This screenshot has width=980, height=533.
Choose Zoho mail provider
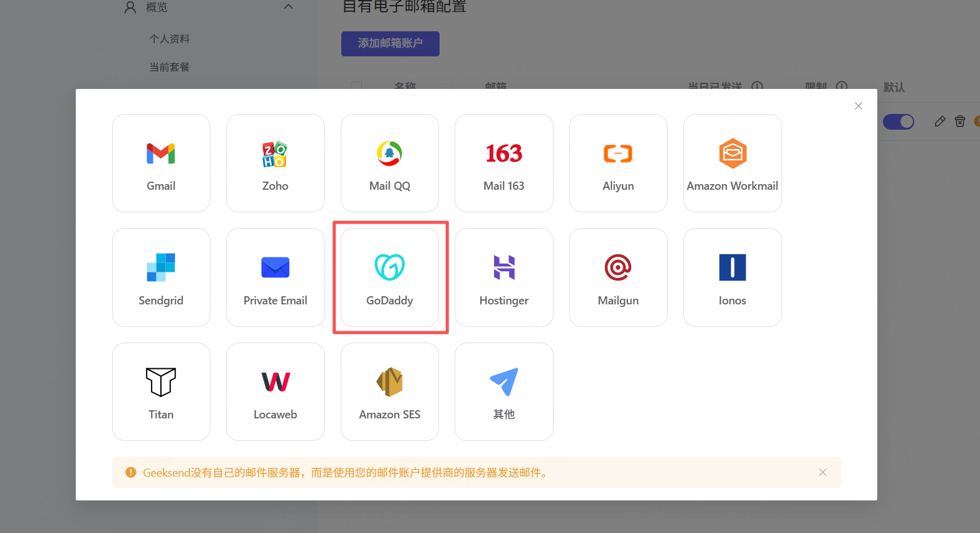coord(275,163)
